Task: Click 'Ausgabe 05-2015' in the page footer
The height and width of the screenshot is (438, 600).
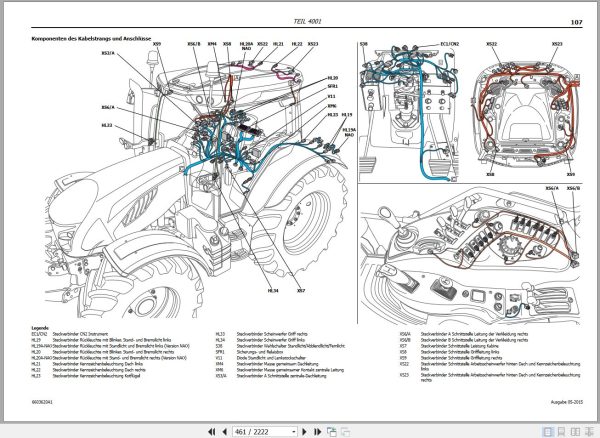Action: 567,402
